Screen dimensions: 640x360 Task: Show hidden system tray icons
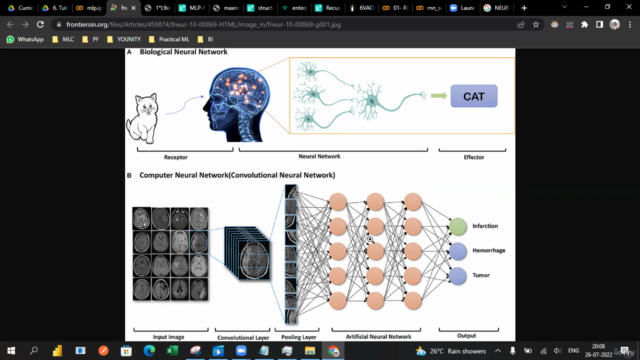(498, 351)
